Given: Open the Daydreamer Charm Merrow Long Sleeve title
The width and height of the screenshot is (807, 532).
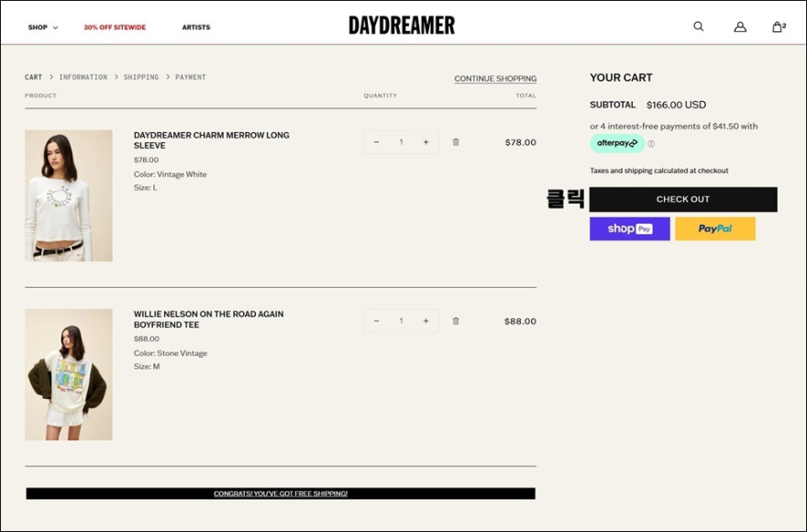Looking at the screenshot, I should [x=212, y=140].
